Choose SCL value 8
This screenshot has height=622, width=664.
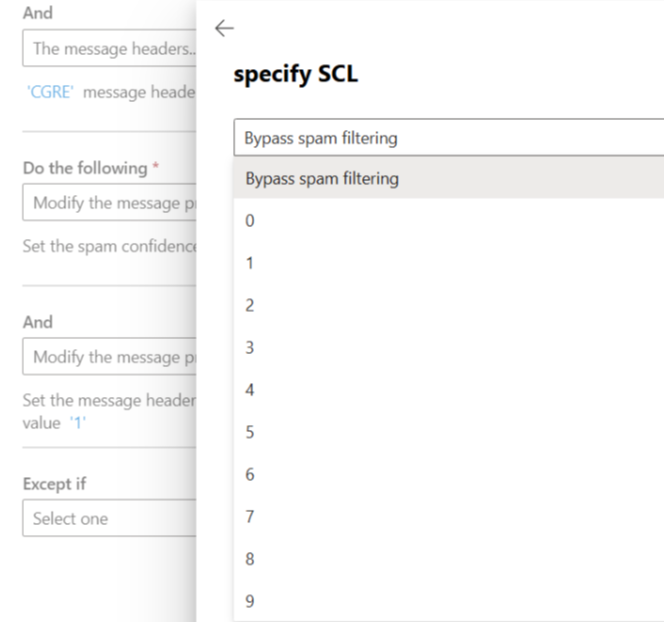pos(249,560)
